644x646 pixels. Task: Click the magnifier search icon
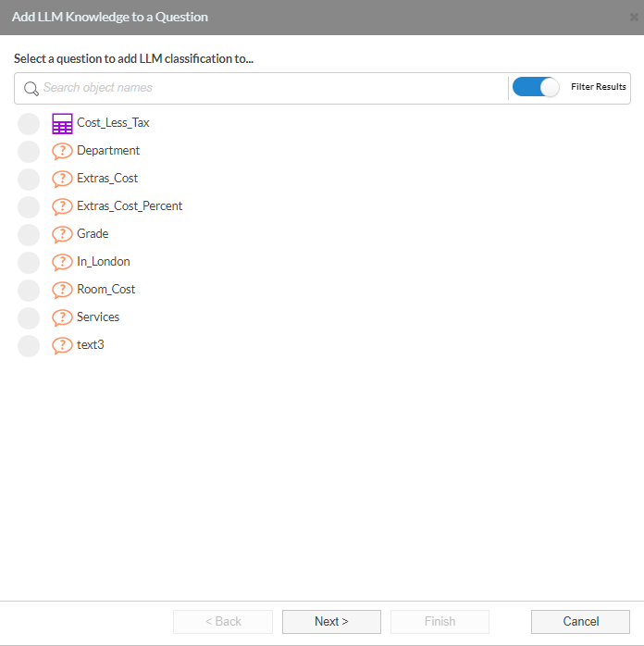pyautogui.click(x=31, y=88)
